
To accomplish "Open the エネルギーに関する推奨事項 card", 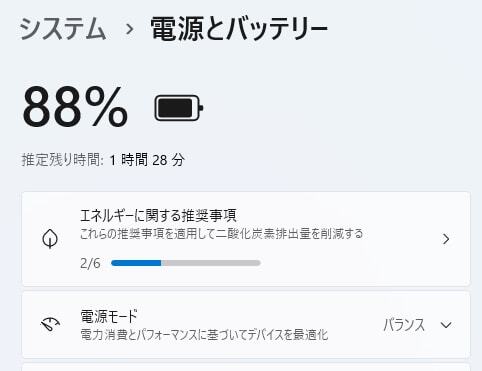I will pos(246,239).
